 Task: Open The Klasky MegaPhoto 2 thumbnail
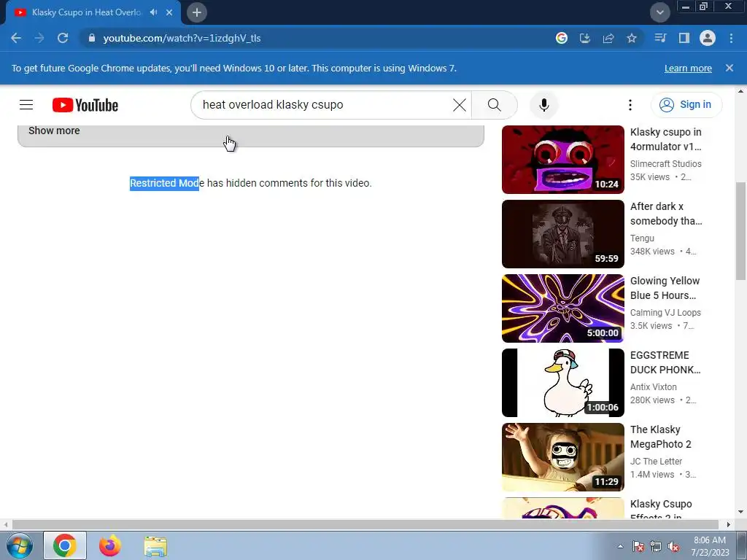(x=562, y=456)
